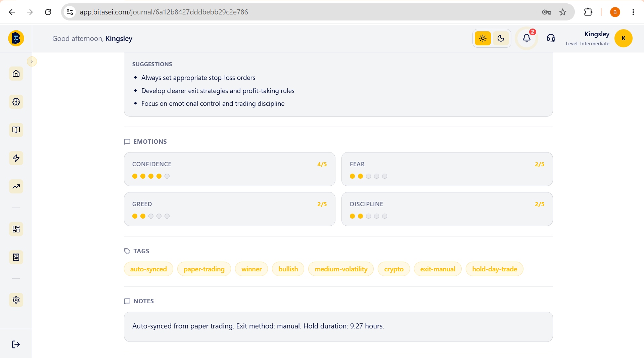This screenshot has height=358, width=644.
Task: Click the logout icon in sidebar
Action: pyautogui.click(x=16, y=344)
